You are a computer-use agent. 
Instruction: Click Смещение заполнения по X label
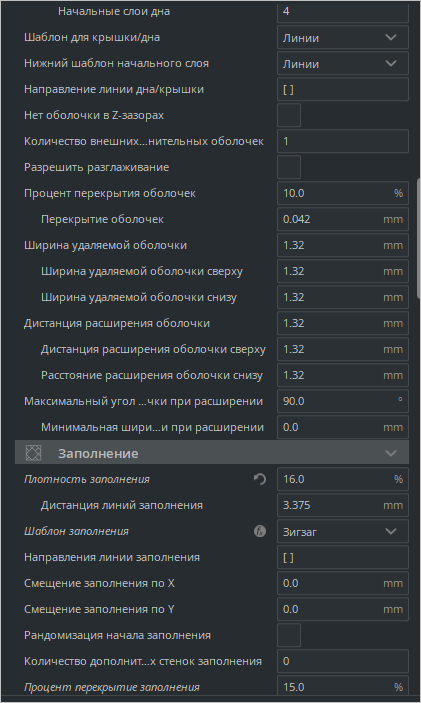[x=99, y=583]
